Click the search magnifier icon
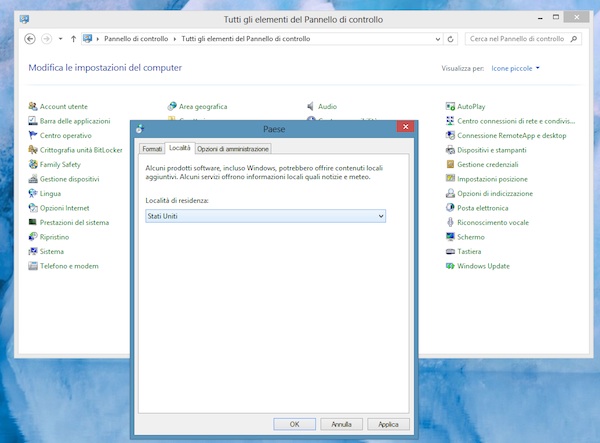The image size is (600, 443). tap(574, 39)
